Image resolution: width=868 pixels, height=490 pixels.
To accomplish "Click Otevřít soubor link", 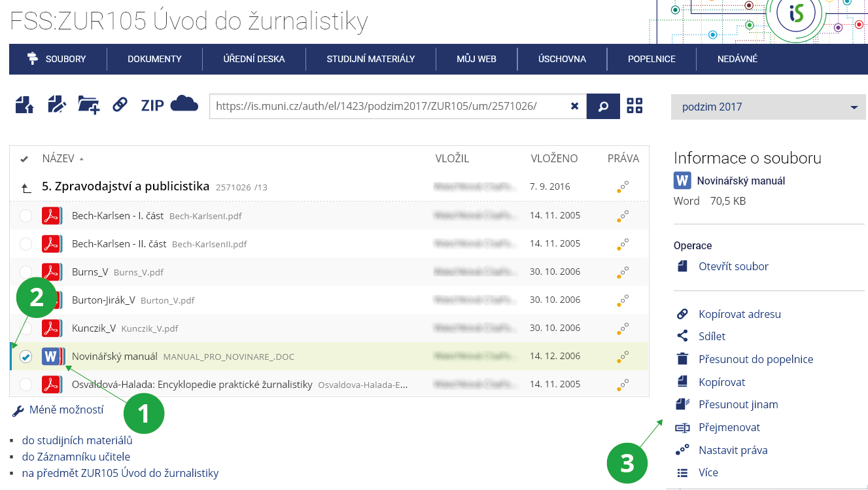I will [x=733, y=266].
